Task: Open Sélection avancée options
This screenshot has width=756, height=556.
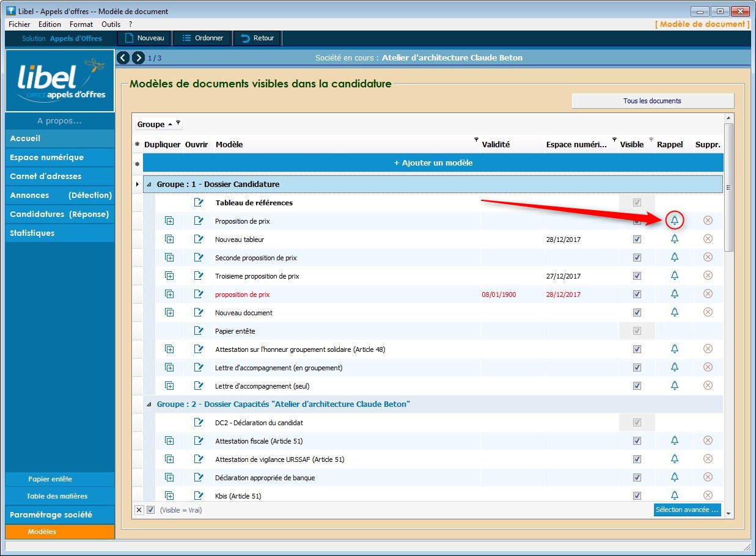Action: [687, 510]
